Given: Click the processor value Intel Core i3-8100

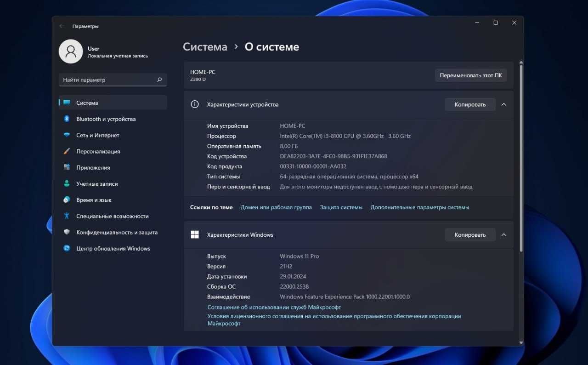Looking at the screenshot, I should coord(345,136).
